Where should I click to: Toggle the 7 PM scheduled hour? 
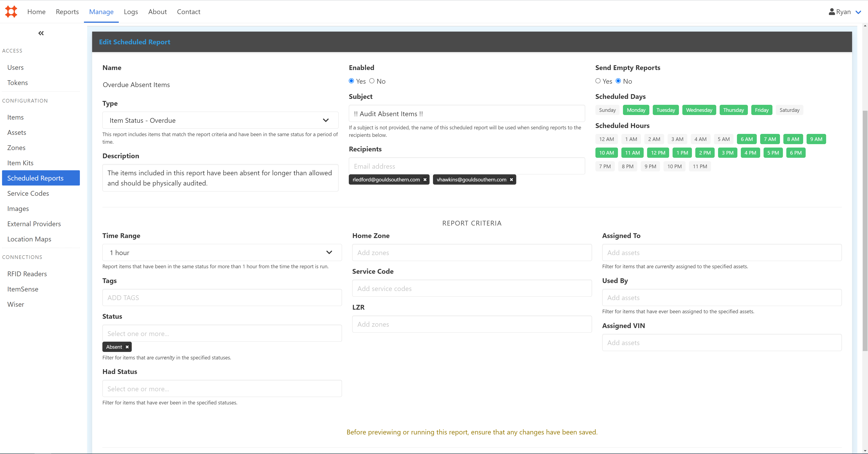pos(605,166)
